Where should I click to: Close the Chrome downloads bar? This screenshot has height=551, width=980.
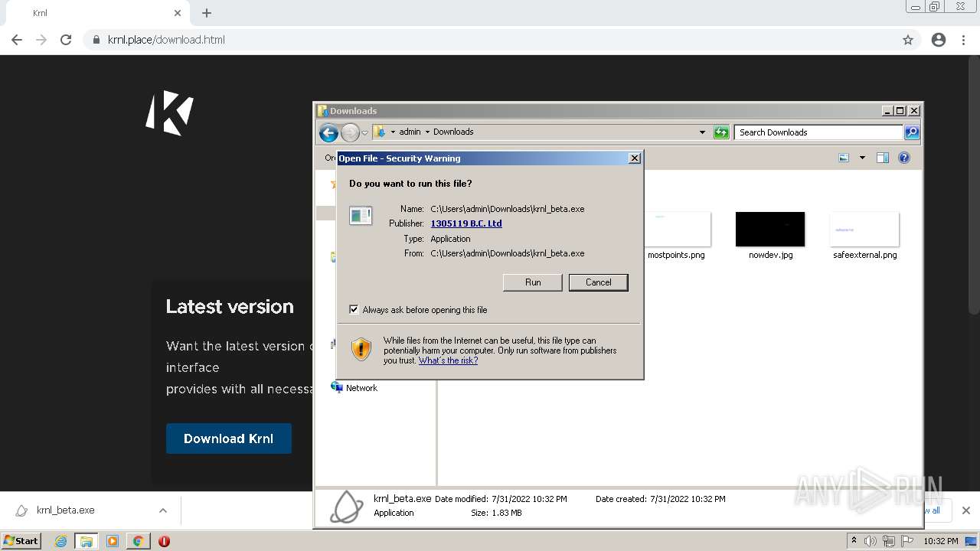965,510
